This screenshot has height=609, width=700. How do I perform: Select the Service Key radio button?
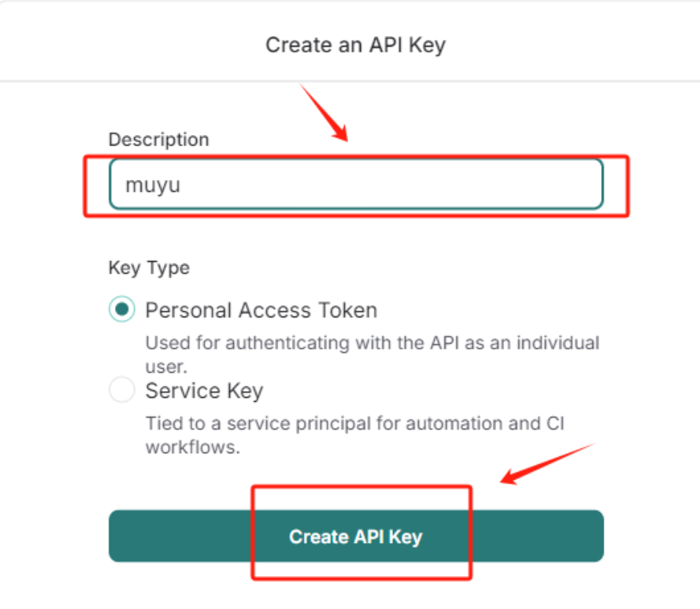(x=122, y=390)
